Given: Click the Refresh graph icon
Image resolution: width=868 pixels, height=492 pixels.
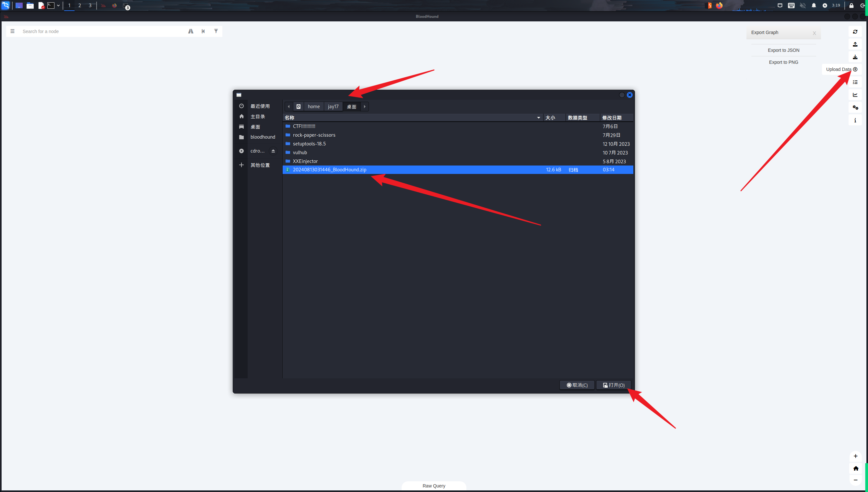Looking at the screenshot, I should pos(855,32).
